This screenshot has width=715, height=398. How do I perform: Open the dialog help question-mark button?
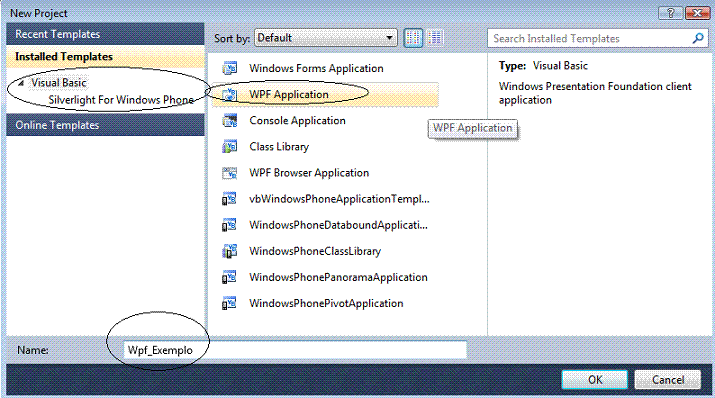pyautogui.click(x=670, y=13)
